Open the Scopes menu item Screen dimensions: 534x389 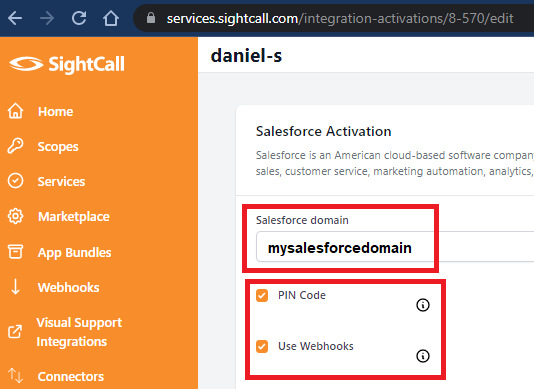58,147
